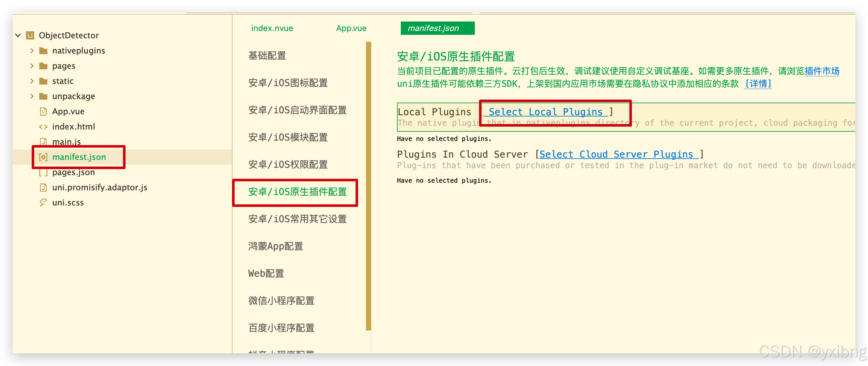Click the uni.scss style file icon
Screen dimensions: 868x366
pos(43,202)
